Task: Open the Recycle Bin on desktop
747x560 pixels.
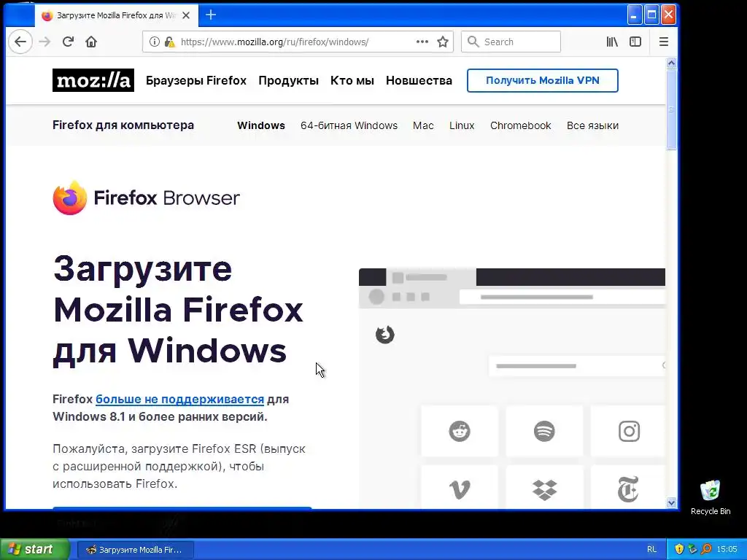Action: (711, 497)
